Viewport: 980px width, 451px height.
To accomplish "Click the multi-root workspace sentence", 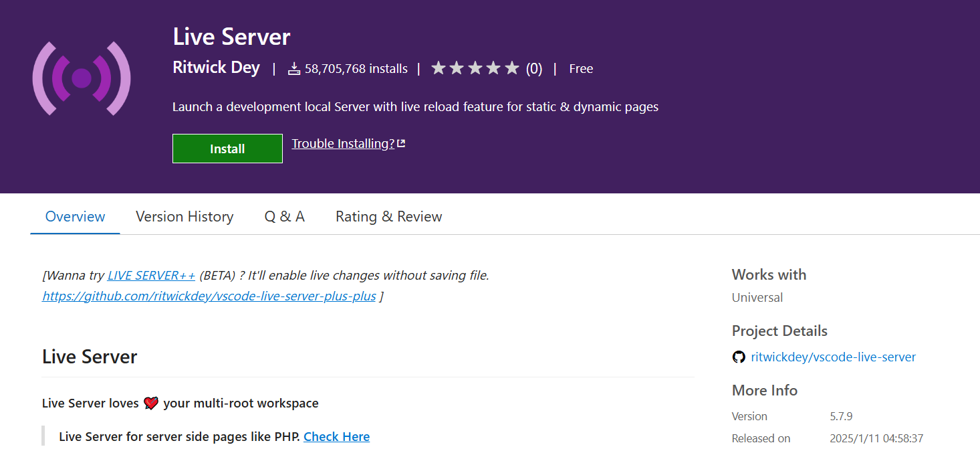I will [x=180, y=403].
